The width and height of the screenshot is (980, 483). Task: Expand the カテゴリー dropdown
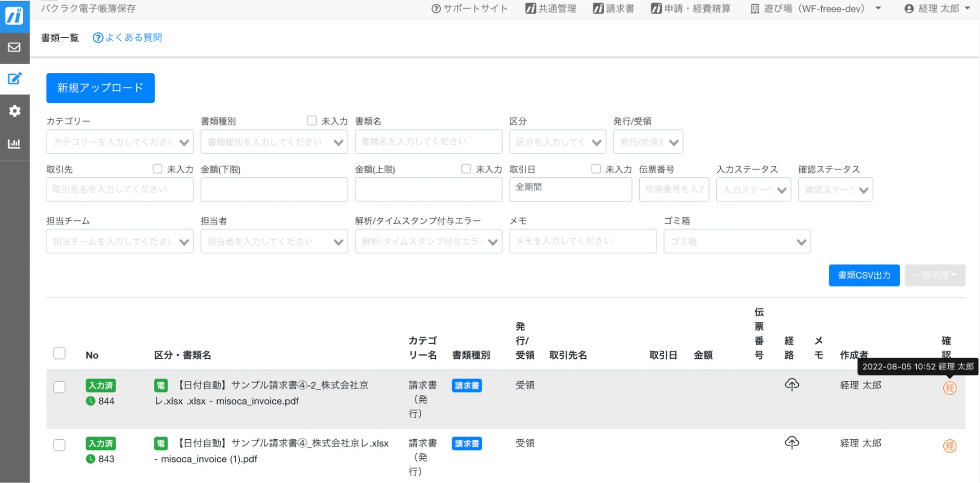(x=120, y=142)
